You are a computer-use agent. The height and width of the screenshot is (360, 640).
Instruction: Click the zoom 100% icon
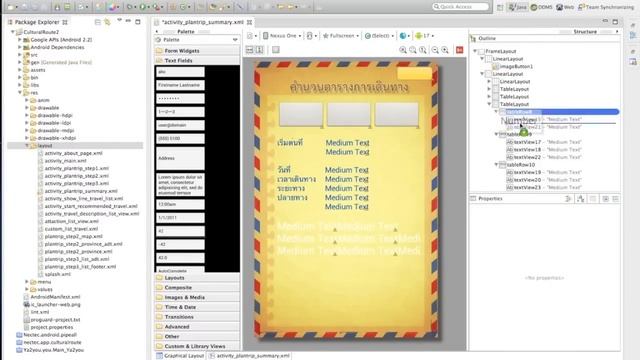click(x=423, y=50)
